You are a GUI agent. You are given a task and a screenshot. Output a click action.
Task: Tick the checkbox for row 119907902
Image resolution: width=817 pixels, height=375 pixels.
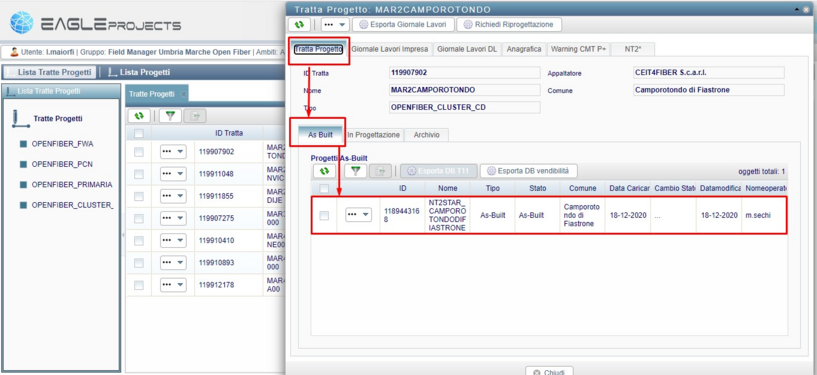coord(139,152)
